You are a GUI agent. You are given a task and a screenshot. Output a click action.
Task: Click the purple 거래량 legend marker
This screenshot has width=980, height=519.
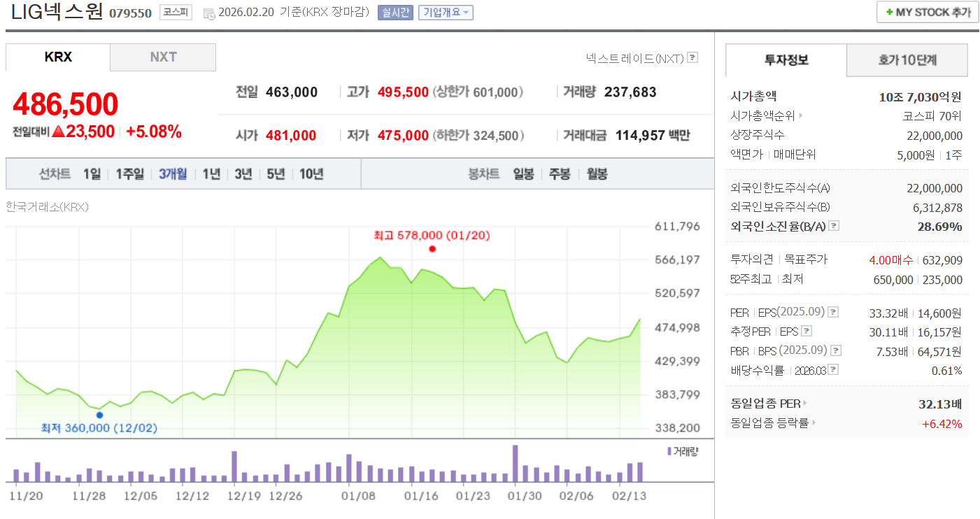click(669, 451)
